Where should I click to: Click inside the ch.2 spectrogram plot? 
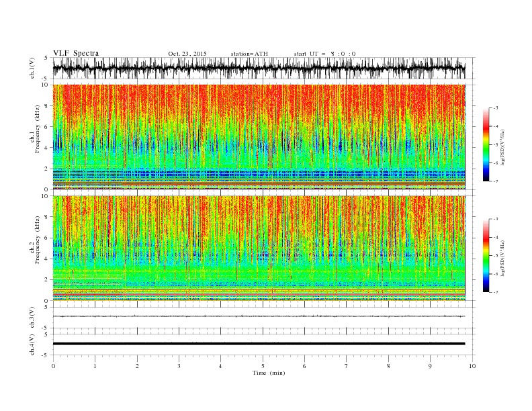click(x=259, y=248)
